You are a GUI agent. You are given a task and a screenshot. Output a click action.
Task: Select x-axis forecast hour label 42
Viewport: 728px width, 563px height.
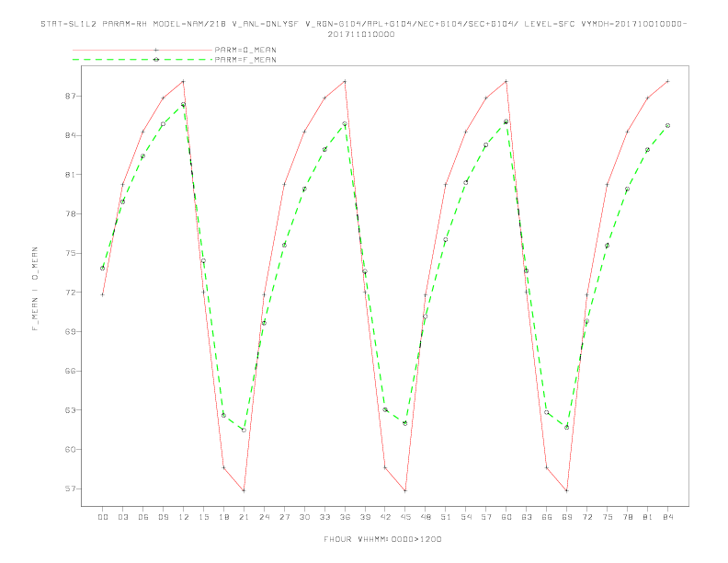click(x=385, y=517)
